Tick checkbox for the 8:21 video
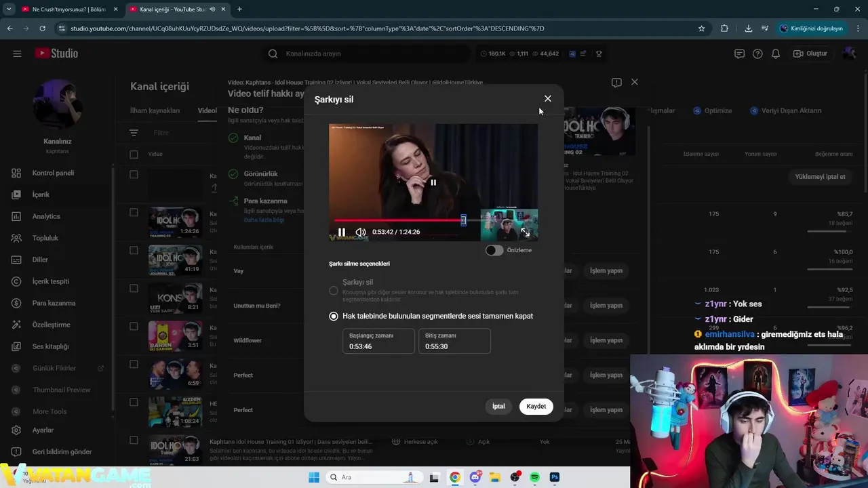The width and height of the screenshot is (868, 488). click(134, 288)
